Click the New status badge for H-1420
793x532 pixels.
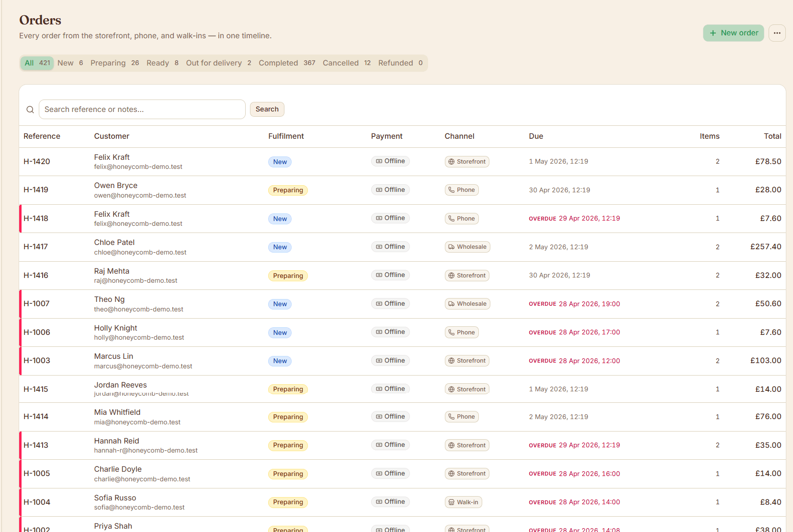tap(280, 162)
